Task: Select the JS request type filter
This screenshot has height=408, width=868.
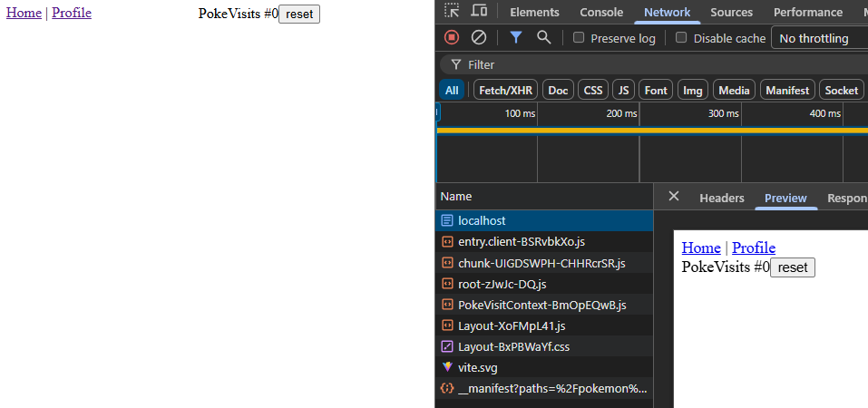Action: 622,90
